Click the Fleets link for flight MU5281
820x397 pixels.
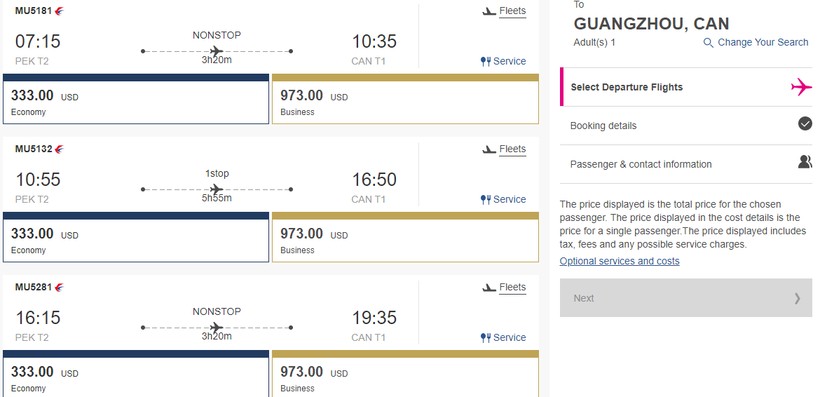[x=512, y=287]
